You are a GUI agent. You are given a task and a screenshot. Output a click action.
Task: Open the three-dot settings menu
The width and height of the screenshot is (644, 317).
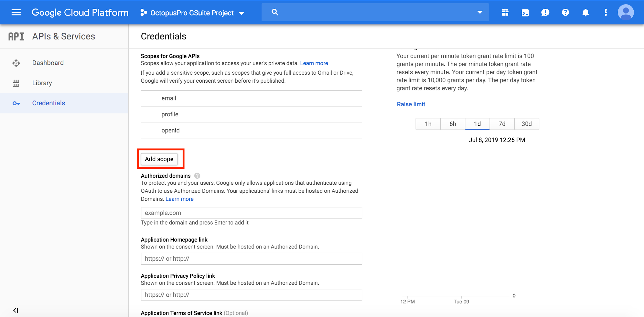pyautogui.click(x=606, y=12)
